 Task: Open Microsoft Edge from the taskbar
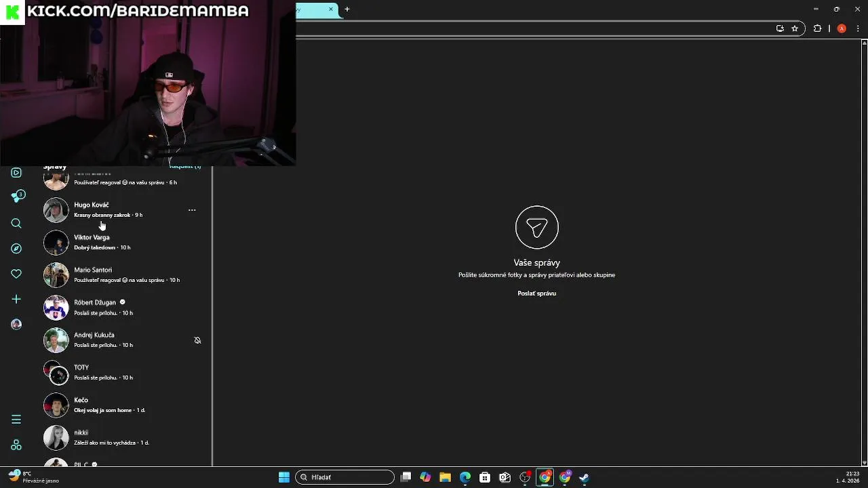point(465,477)
